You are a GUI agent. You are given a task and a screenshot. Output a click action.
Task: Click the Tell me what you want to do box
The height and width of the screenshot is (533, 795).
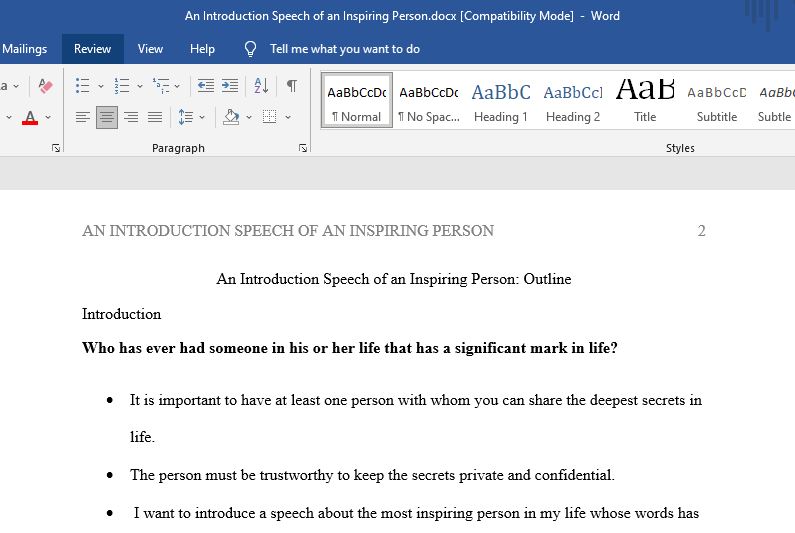[x=345, y=49]
